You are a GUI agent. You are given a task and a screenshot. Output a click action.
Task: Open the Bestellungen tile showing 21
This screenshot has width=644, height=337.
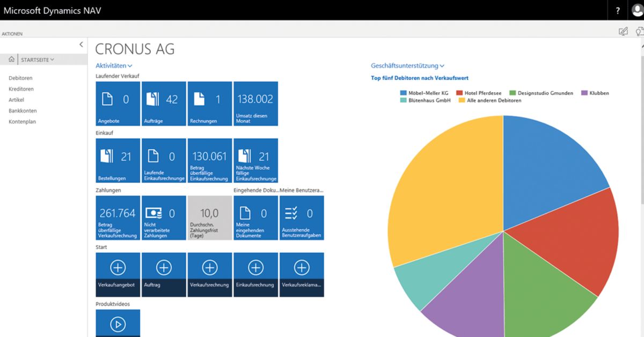118,160
